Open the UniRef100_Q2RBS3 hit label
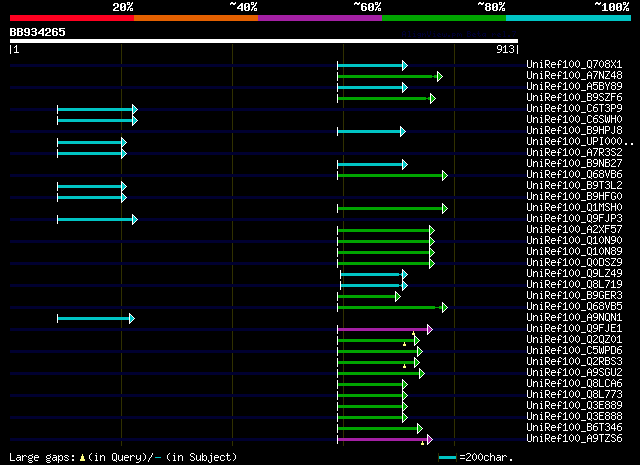The height and width of the screenshot is (465, 640). coord(574,362)
